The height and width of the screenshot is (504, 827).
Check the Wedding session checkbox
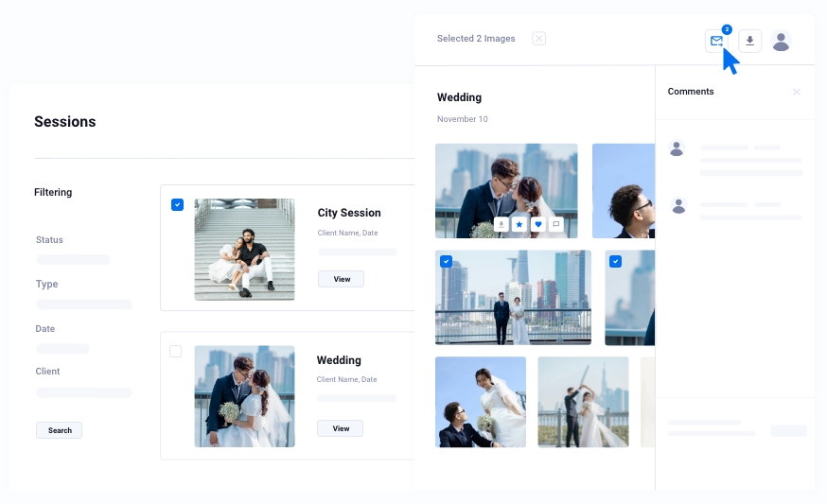pyautogui.click(x=175, y=352)
